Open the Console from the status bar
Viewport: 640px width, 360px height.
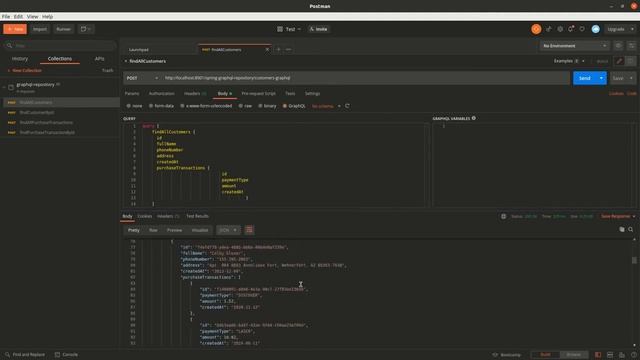(x=66, y=355)
